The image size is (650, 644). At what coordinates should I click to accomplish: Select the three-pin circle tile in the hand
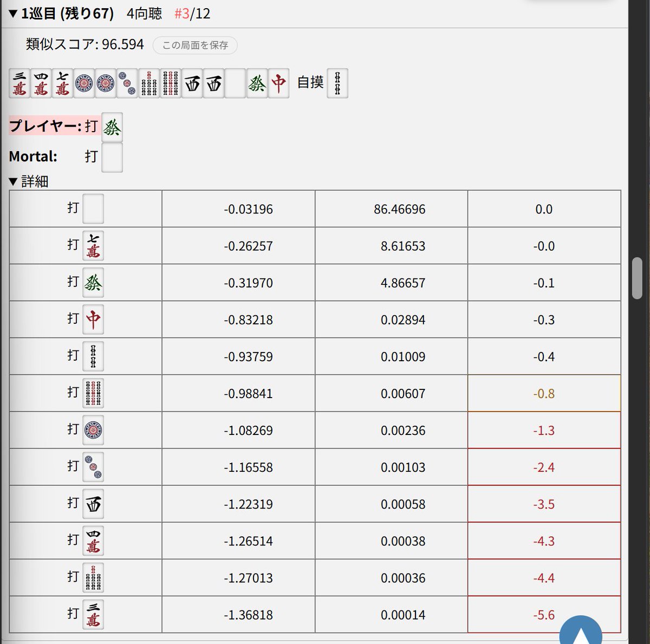(x=127, y=83)
